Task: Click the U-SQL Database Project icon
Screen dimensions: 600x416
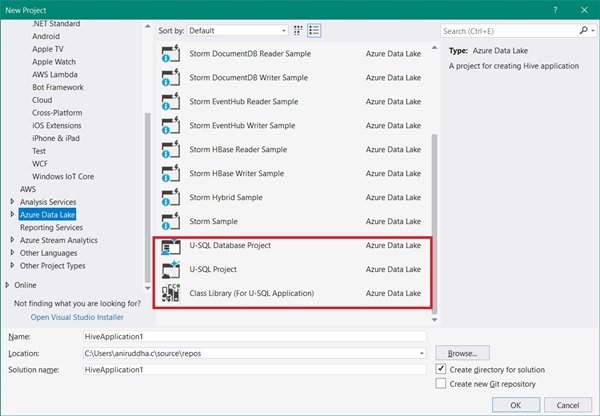Action: pos(171,246)
